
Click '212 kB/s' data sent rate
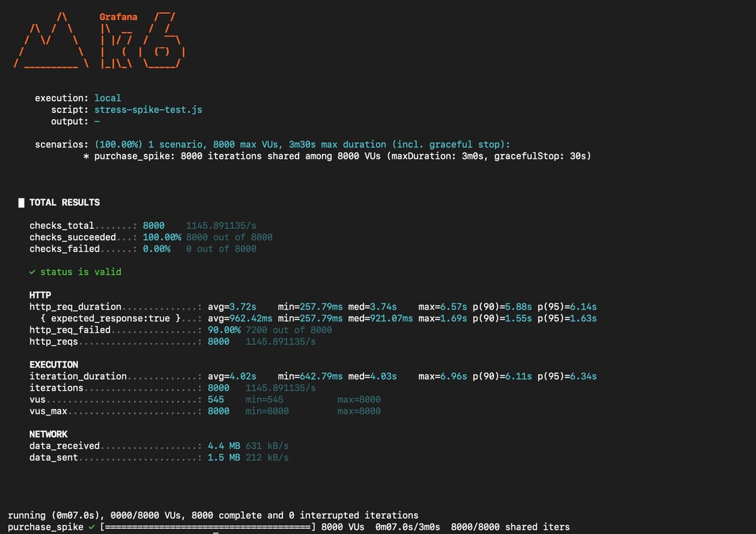coord(267,457)
